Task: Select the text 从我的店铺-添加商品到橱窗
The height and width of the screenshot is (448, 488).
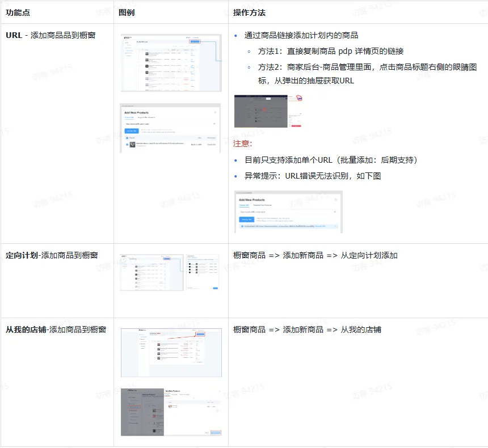Action: click(x=56, y=330)
